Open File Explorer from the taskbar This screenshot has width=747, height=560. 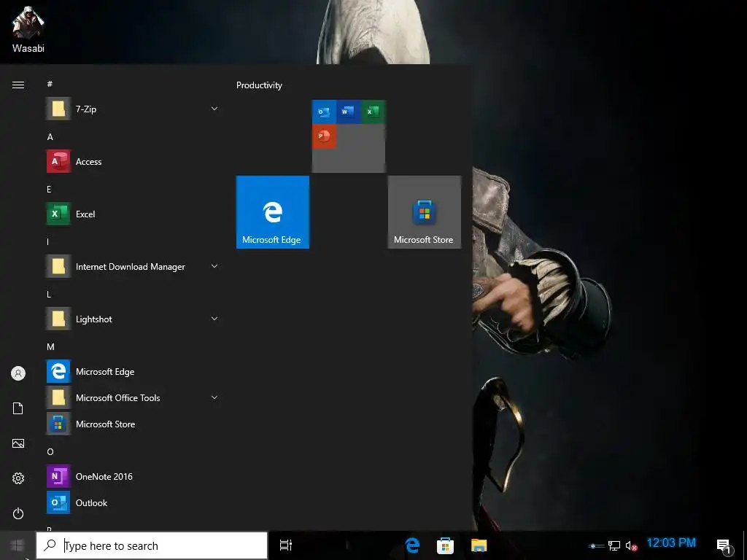[479, 545]
